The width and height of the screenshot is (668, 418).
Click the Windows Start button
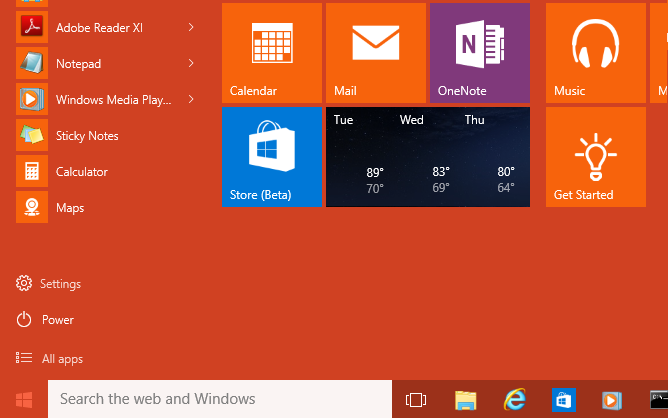click(x=24, y=399)
